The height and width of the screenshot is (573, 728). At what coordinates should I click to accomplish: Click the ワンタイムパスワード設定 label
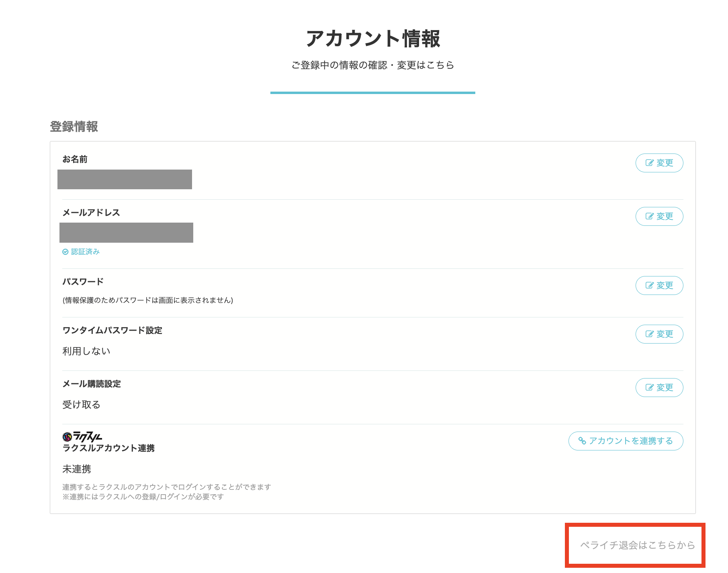click(x=112, y=330)
